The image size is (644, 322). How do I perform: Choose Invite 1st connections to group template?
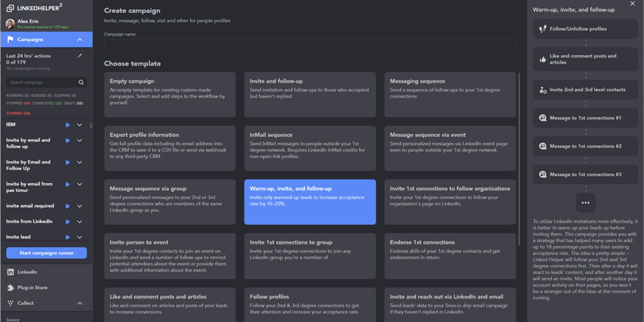coord(310,256)
